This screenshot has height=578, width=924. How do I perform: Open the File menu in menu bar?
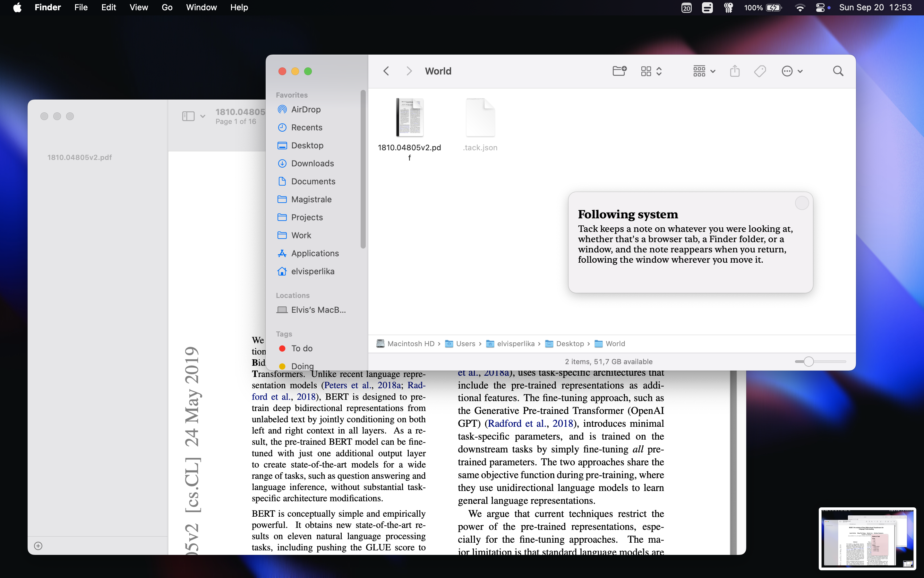pyautogui.click(x=81, y=7)
